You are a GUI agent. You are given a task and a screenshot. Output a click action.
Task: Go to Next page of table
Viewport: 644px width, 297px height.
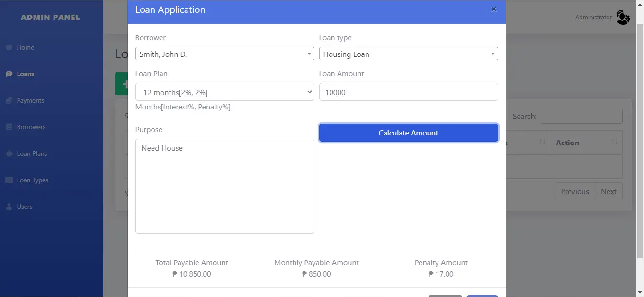click(608, 192)
